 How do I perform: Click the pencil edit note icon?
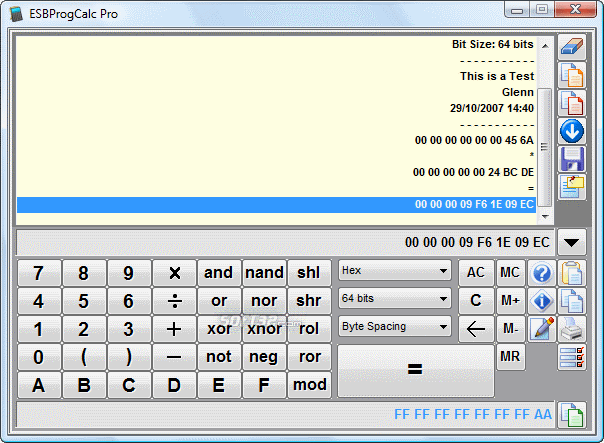pyautogui.click(x=542, y=329)
